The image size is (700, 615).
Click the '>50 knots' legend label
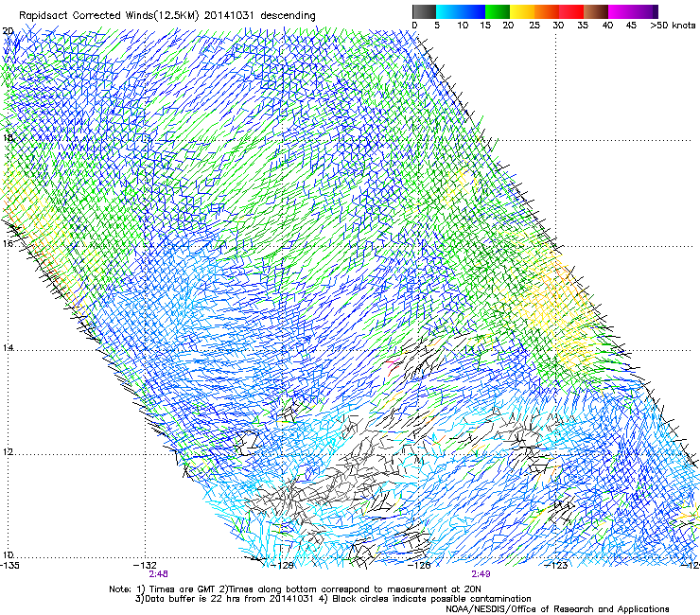(673, 26)
